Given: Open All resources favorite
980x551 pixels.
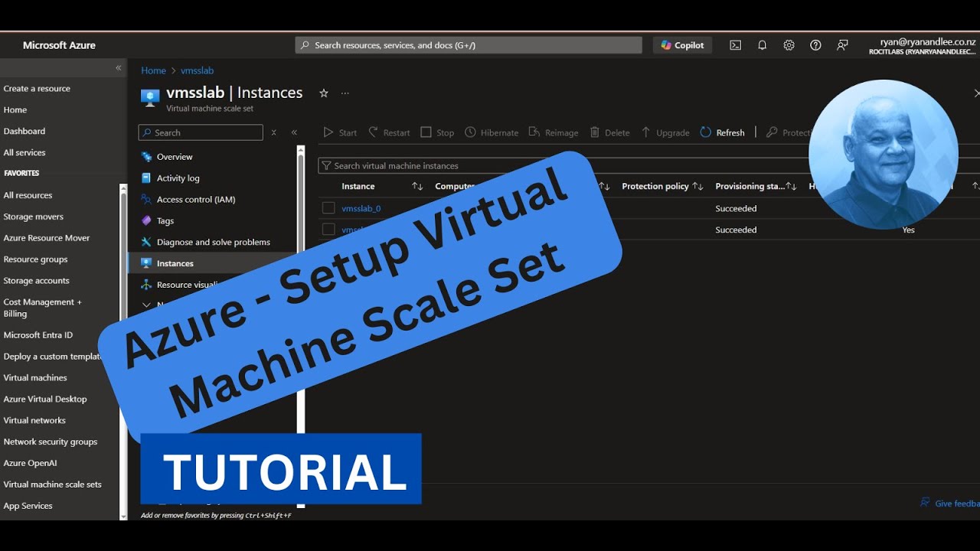Looking at the screenshot, I should tap(28, 195).
